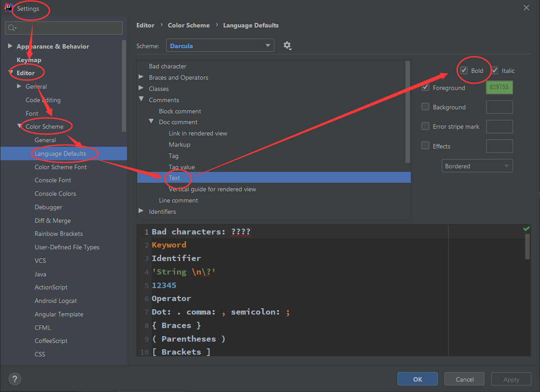Toggle the Bold checkbox
The image size is (540, 392).
point(464,71)
